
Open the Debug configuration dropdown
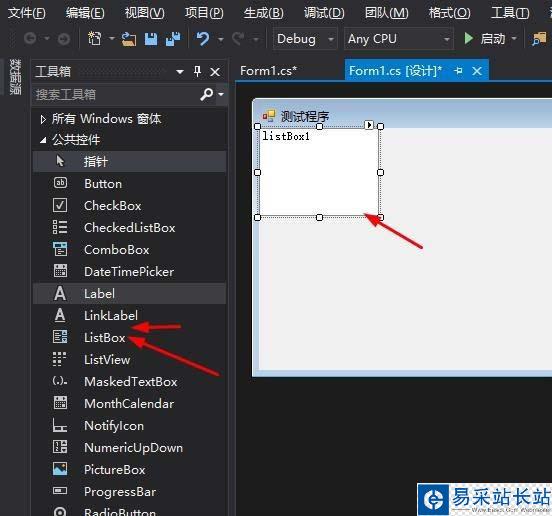(305, 39)
